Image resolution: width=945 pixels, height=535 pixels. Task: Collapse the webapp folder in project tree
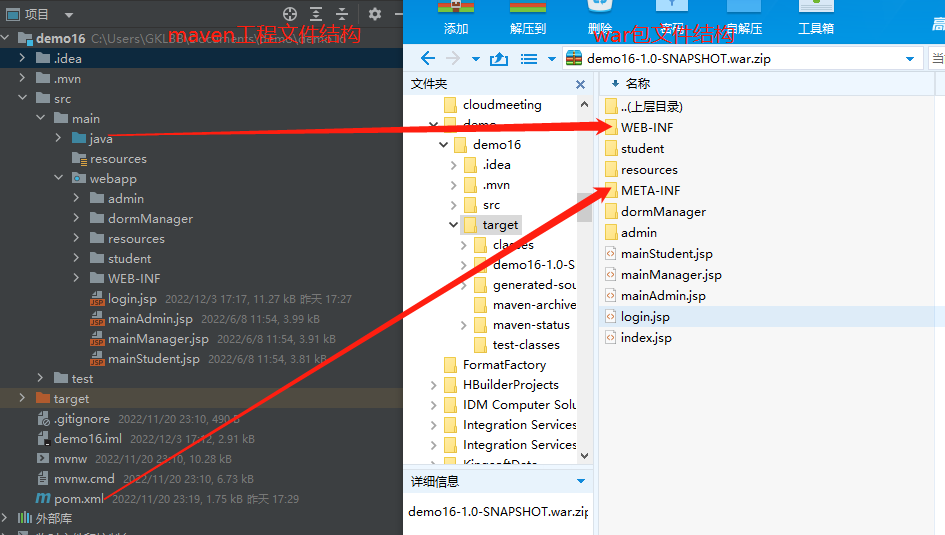coord(58,178)
